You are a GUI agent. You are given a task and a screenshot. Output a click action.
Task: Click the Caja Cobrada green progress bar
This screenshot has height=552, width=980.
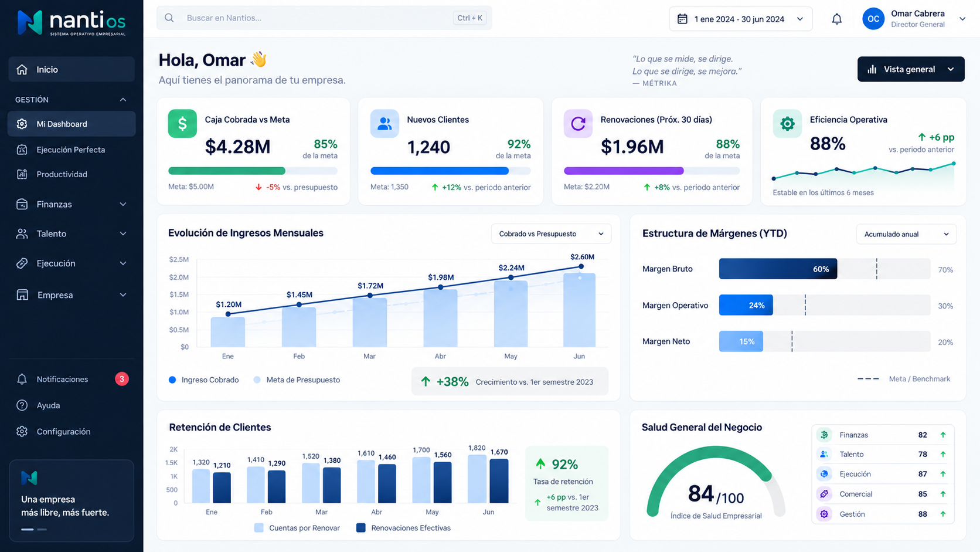pos(227,171)
